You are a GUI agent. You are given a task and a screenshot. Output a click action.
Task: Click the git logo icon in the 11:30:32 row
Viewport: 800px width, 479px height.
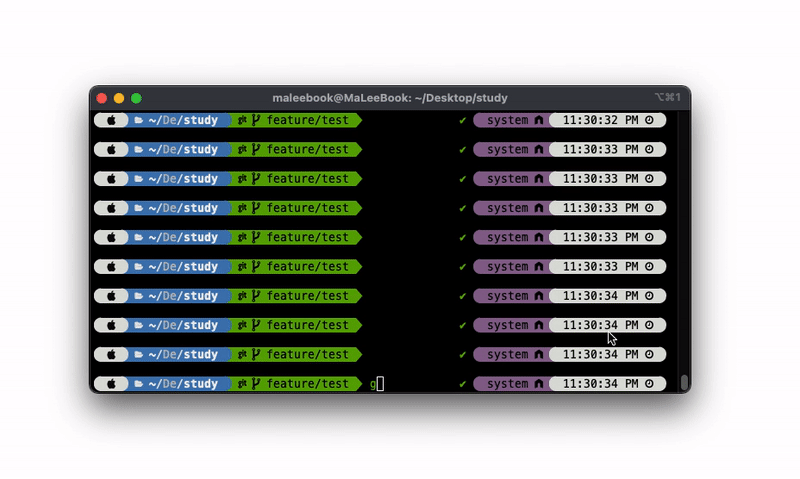point(242,120)
